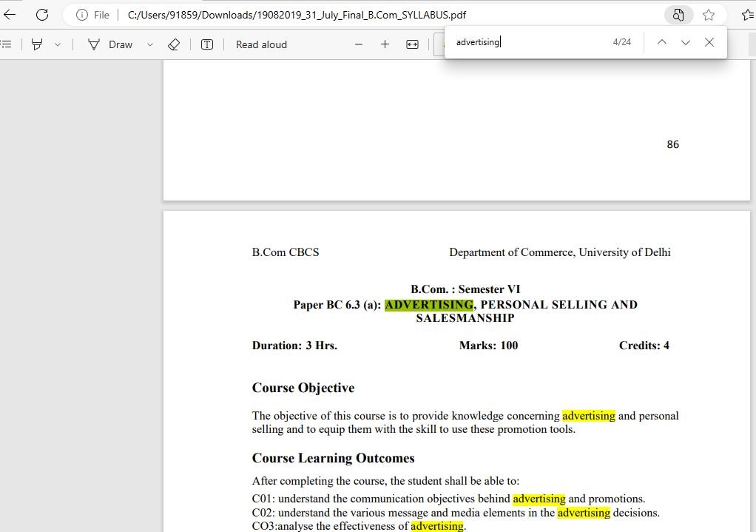View site information via the File info icon
This screenshot has height=532, width=756.
(x=82, y=15)
